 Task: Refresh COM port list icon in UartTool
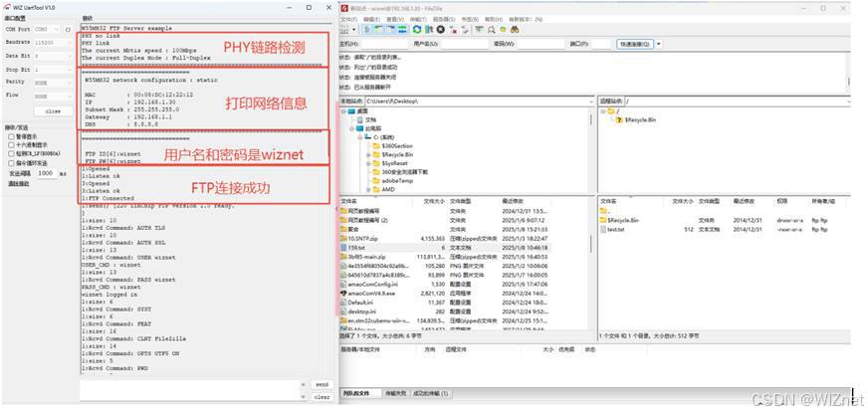click(68, 29)
